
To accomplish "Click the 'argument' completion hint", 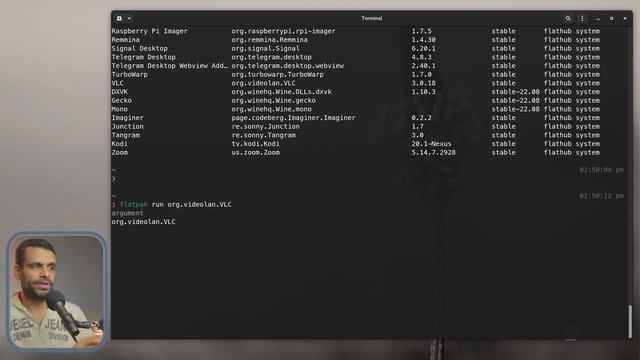I will (x=127, y=213).
